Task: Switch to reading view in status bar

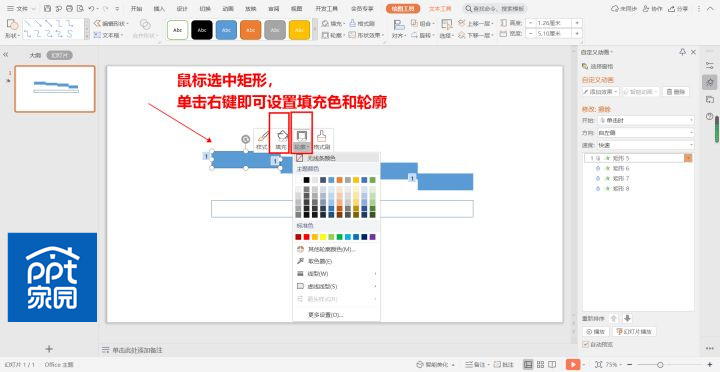Action: tap(552, 364)
